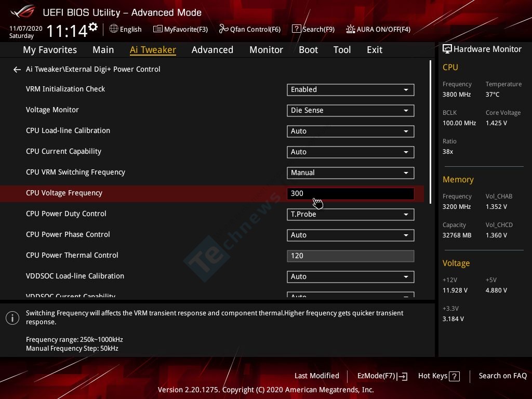Open the Monitor tab
This screenshot has height=399, width=532.
266,50
